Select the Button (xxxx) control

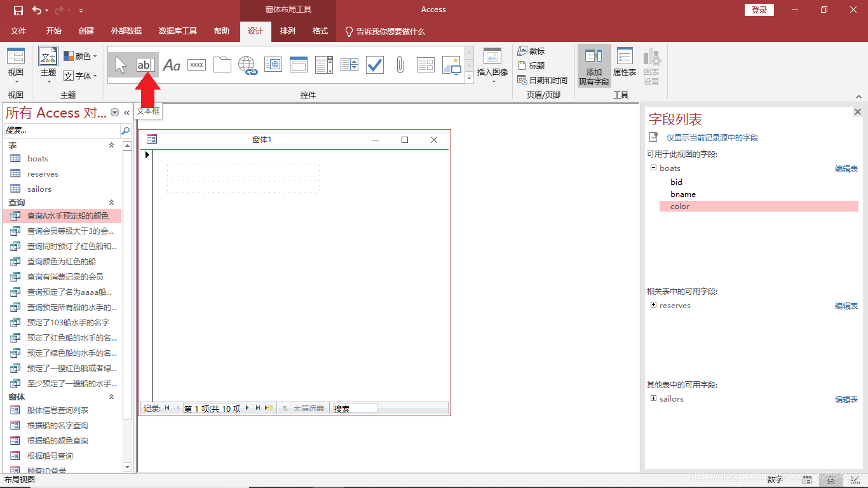197,64
